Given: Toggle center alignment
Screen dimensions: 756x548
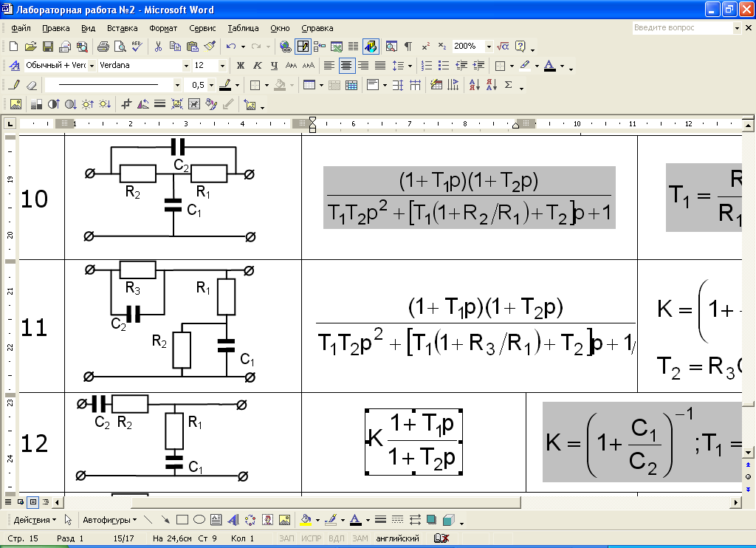Looking at the screenshot, I should (x=346, y=66).
